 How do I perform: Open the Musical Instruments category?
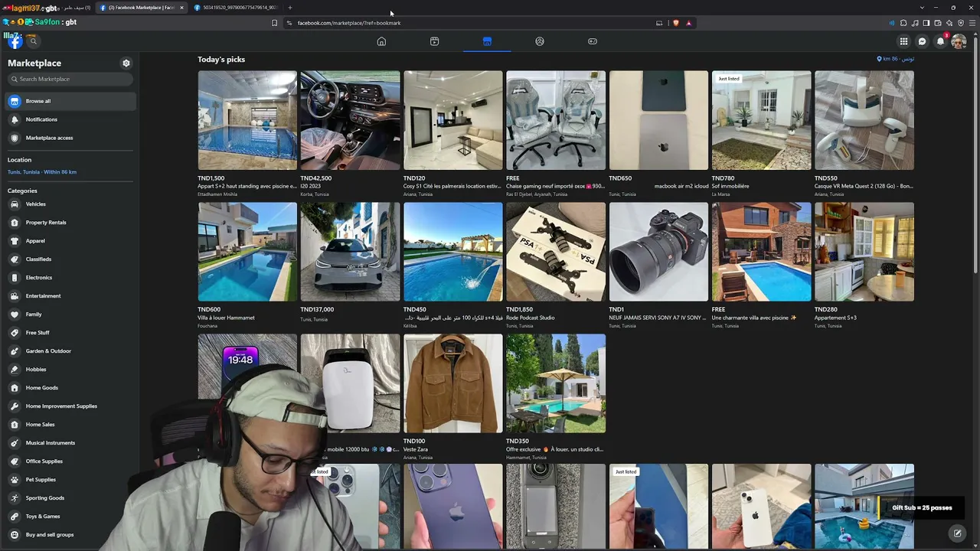point(70,443)
